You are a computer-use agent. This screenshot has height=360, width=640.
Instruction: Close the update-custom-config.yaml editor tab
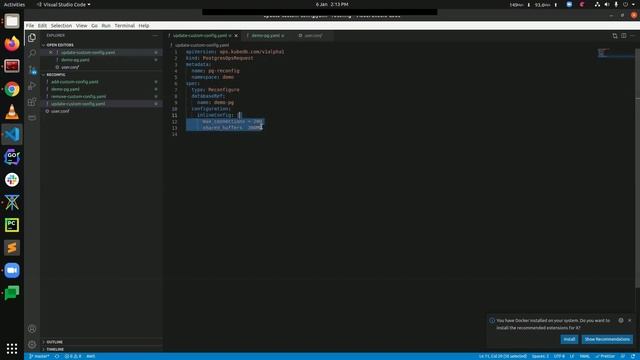[236, 36]
